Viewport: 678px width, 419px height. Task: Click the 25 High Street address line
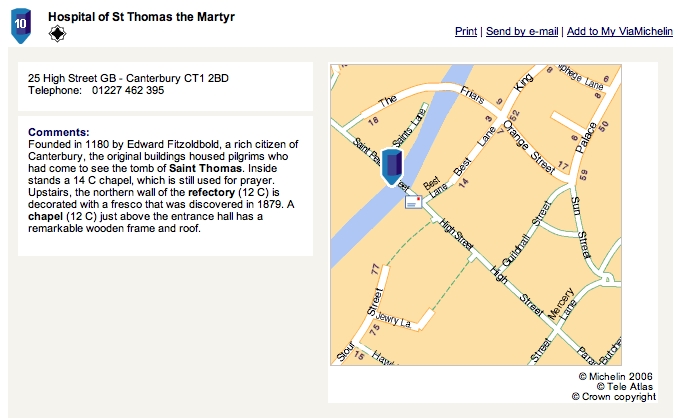[128, 78]
